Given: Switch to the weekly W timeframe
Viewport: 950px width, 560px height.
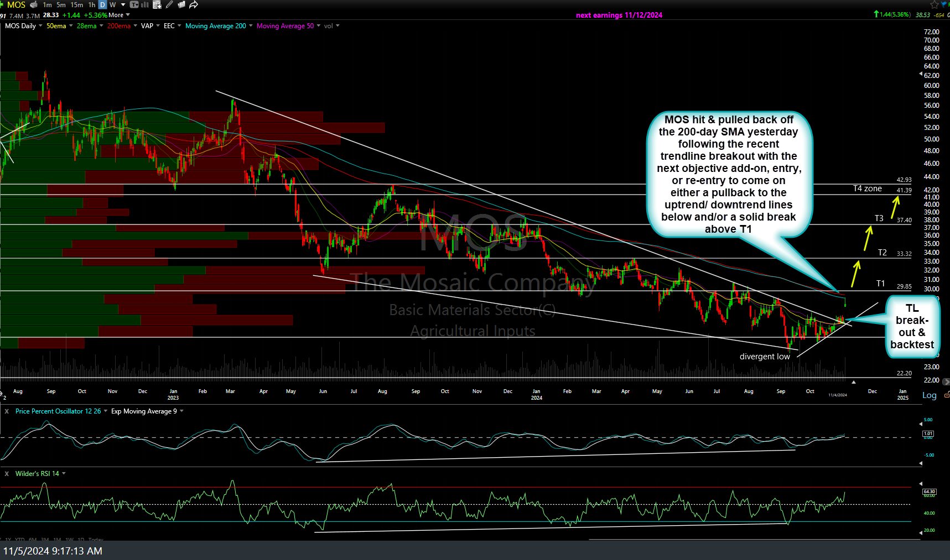Looking at the screenshot, I should tap(113, 4).
